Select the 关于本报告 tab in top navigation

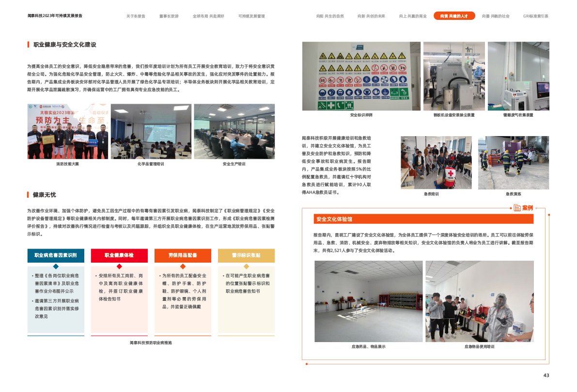pyautogui.click(x=136, y=16)
